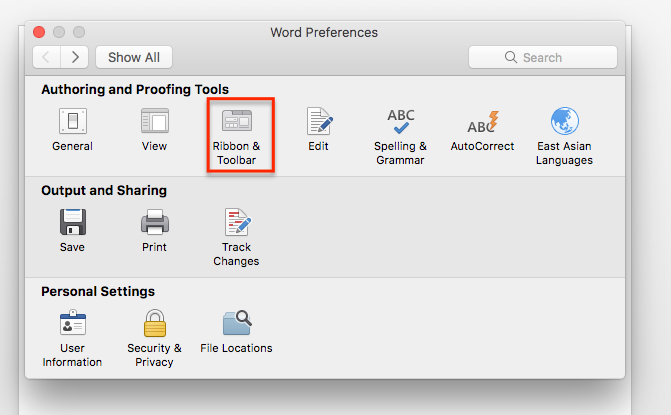This screenshot has height=415, width=671.
Task: Open Print preferences
Action: (x=154, y=222)
